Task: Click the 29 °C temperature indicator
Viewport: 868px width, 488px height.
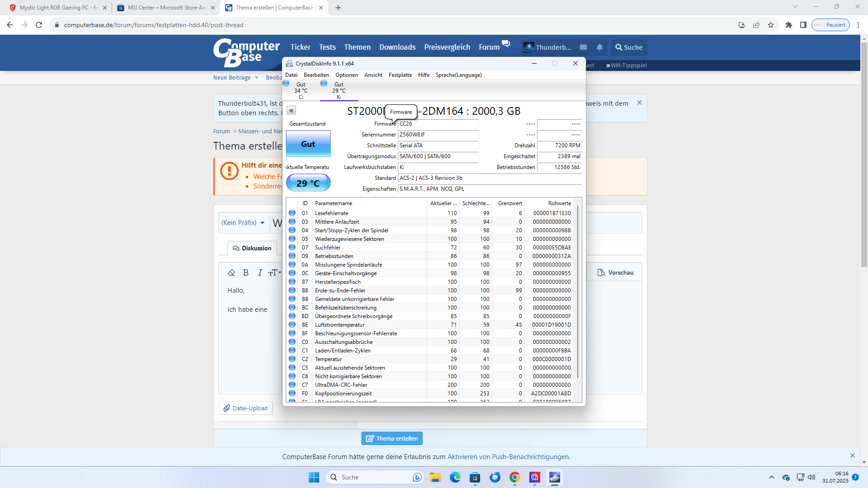Action: point(308,183)
